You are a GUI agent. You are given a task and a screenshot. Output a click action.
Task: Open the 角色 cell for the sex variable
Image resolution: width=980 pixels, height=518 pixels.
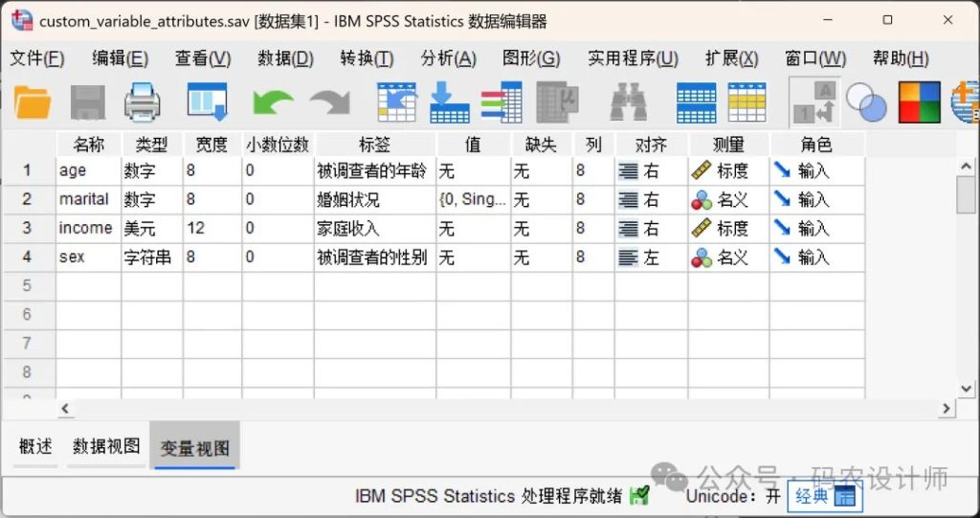point(815,258)
